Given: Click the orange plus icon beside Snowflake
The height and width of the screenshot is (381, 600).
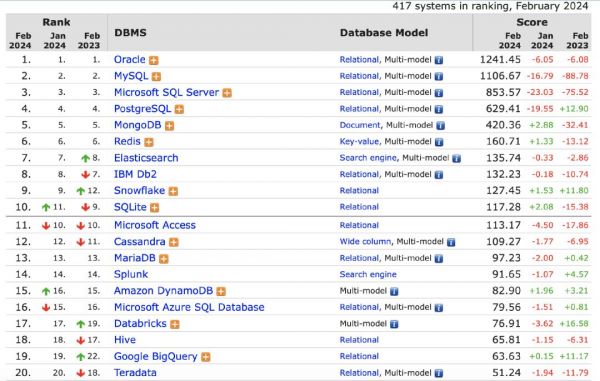Looking at the screenshot, I should point(173,191).
